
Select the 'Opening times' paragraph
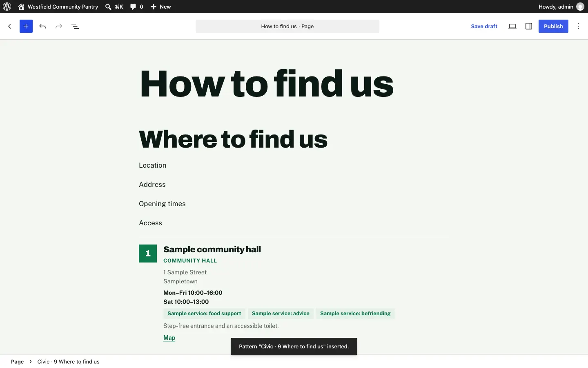point(162,204)
